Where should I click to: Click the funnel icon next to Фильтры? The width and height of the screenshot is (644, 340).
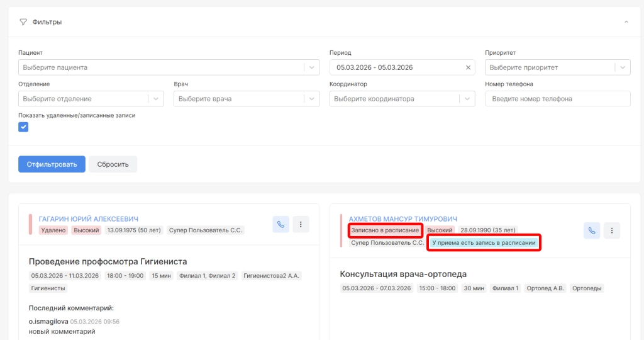click(23, 22)
